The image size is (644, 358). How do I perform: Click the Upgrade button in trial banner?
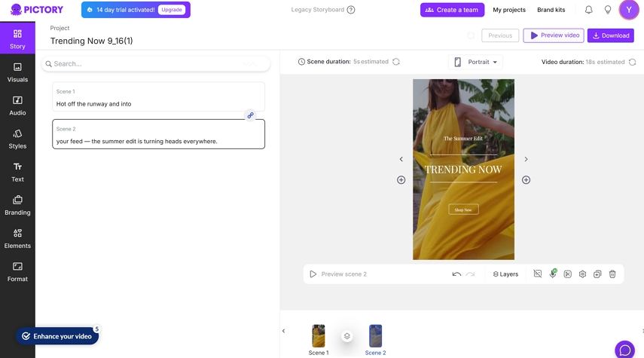point(171,10)
